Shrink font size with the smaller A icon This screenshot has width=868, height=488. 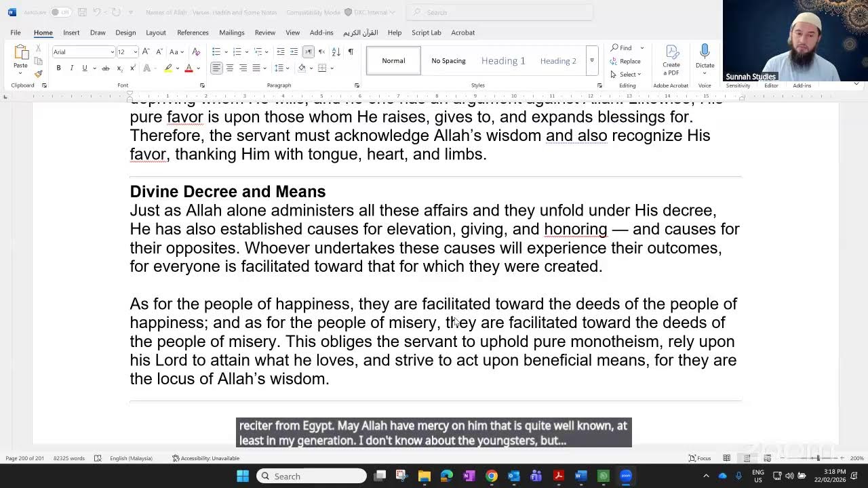click(x=159, y=52)
